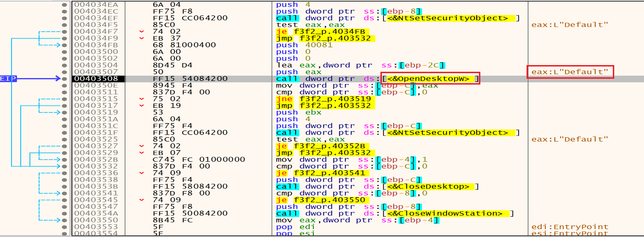Click the opcode bytes FF15 54084200
This screenshot has height=237, width=644.
point(190,79)
